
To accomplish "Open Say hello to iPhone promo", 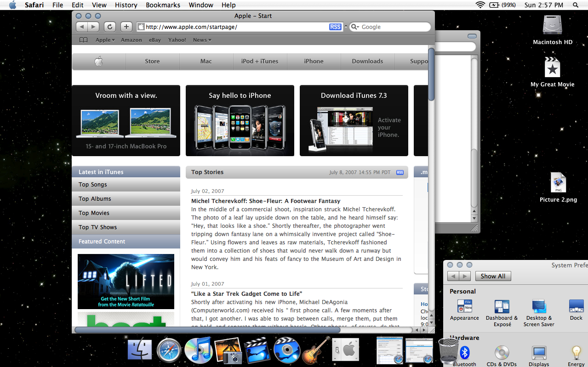I will click(240, 120).
